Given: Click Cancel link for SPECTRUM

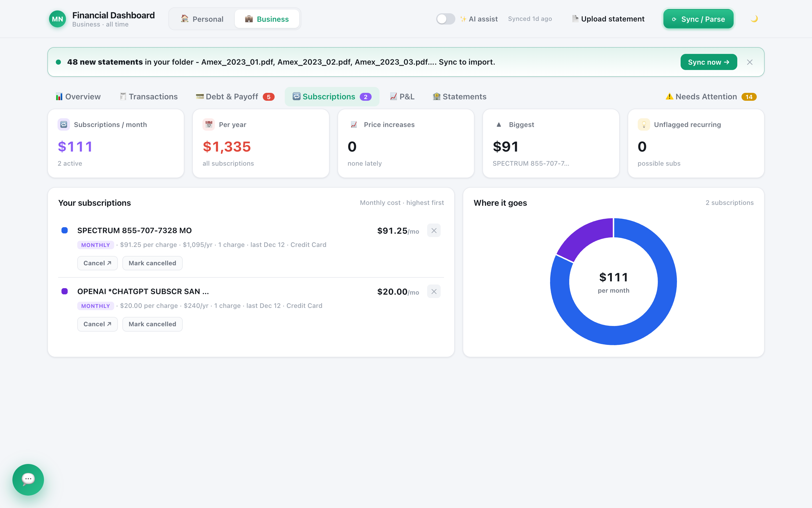Looking at the screenshot, I should 97,263.
